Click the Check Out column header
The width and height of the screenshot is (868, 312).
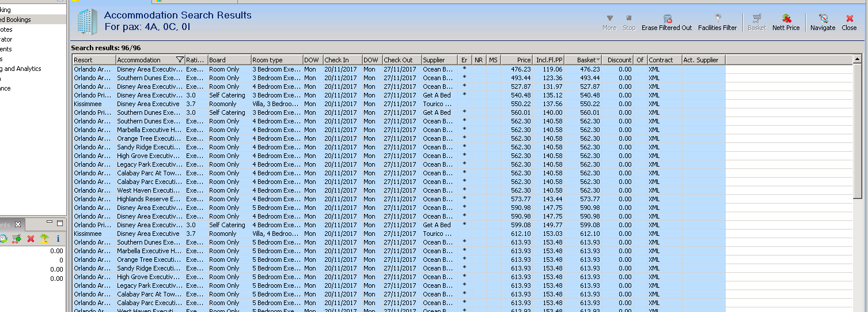pyautogui.click(x=401, y=60)
